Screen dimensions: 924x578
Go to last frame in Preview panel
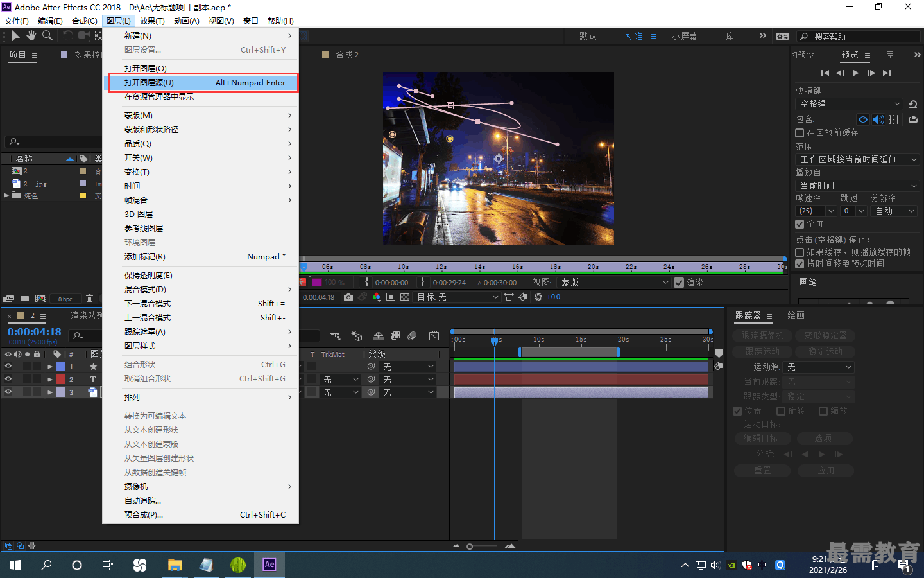(887, 73)
